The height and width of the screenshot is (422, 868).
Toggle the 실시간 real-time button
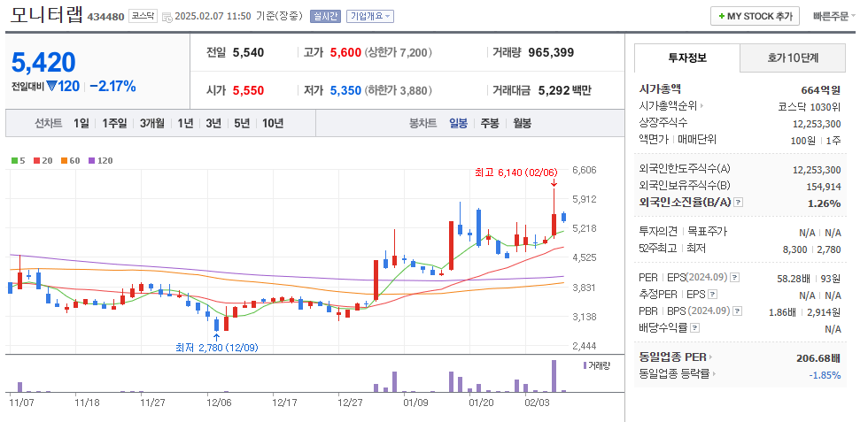click(x=325, y=16)
